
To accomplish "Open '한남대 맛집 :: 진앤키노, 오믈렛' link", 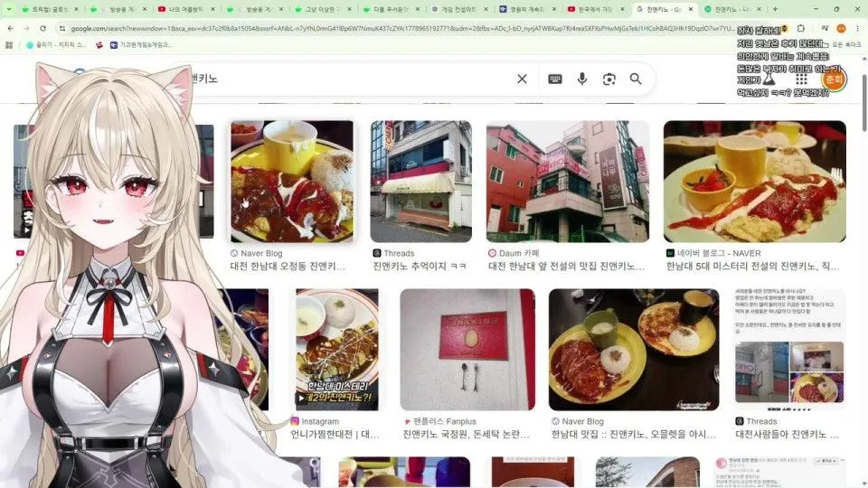I will coord(633,435).
